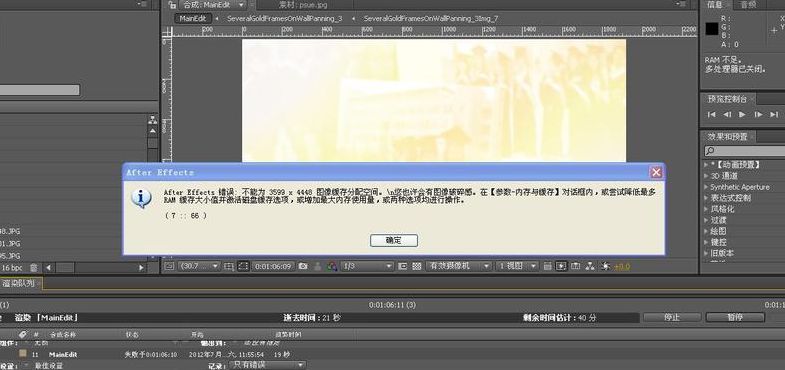
Task: Click the grid and guide options icon
Action: coord(229,266)
